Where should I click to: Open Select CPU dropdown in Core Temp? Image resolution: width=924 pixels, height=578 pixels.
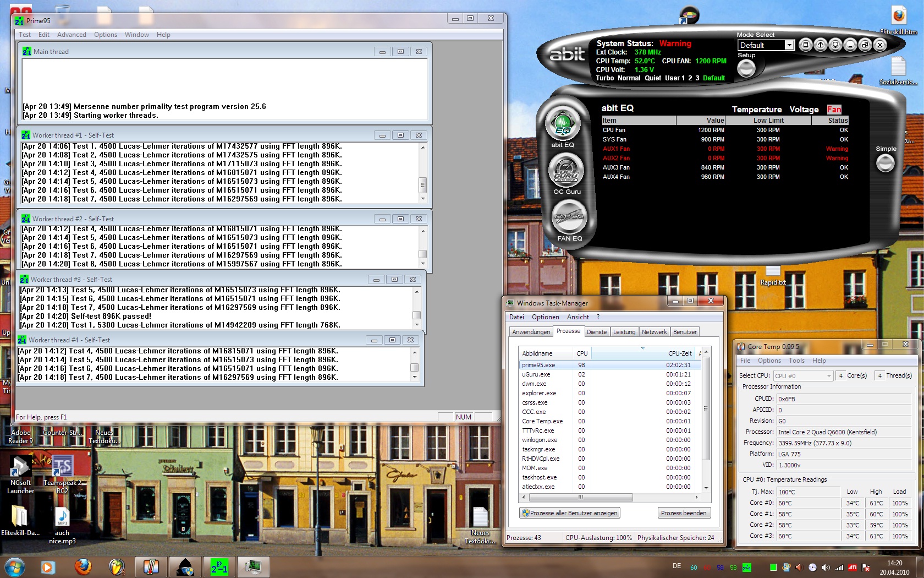click(x=803, y=375)
